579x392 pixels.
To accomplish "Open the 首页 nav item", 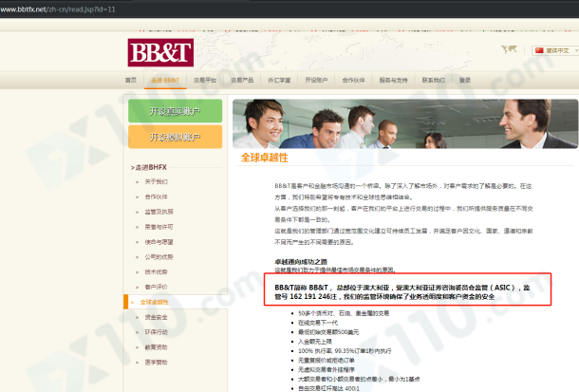I will [131, 80].
